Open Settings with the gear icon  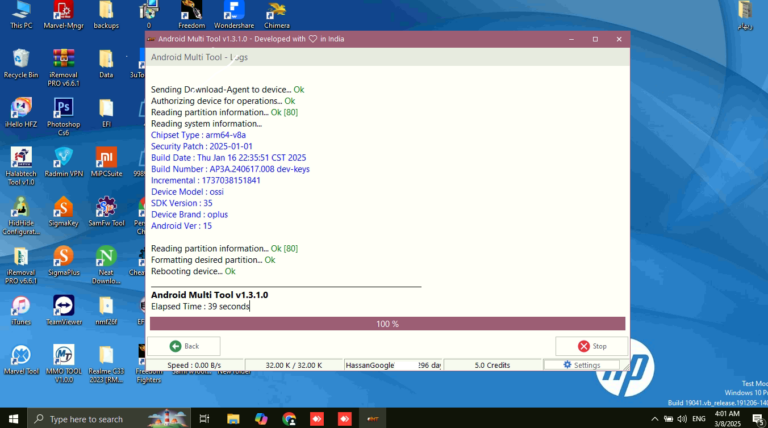581,365
